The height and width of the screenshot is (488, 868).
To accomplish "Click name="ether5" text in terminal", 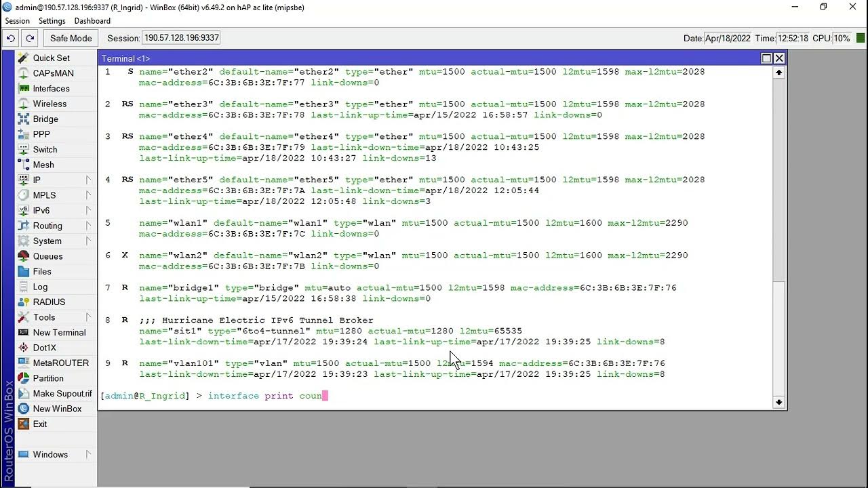I will (x=176, y=180).
